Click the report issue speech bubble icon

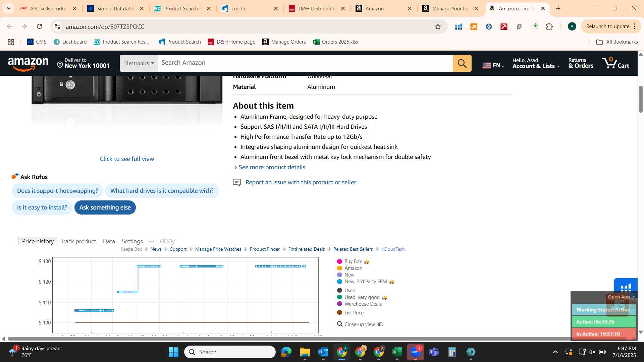(237, 182)
